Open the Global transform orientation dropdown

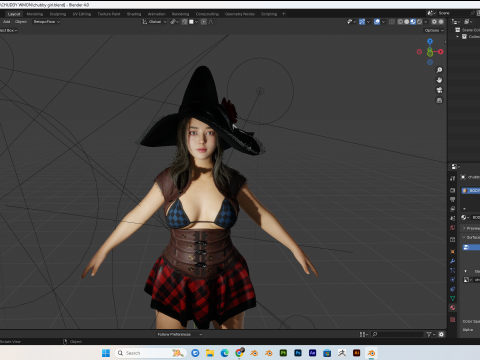[154, 22]
